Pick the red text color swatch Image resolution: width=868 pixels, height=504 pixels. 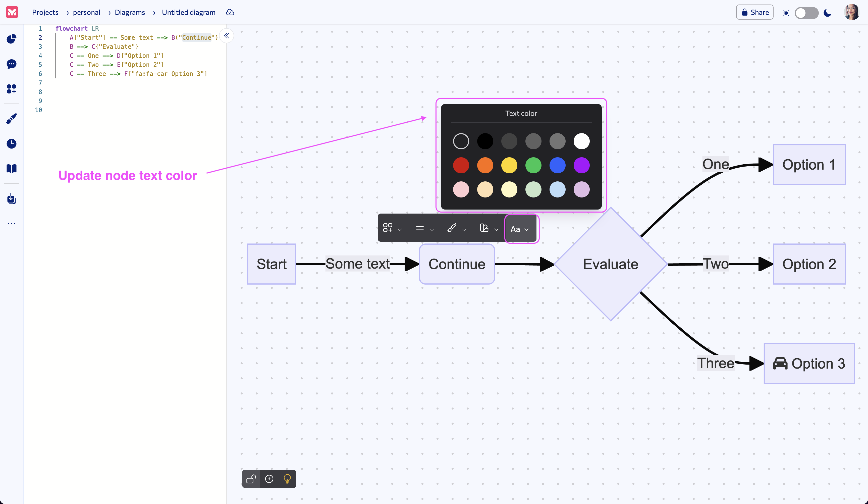tap(461, 165)
